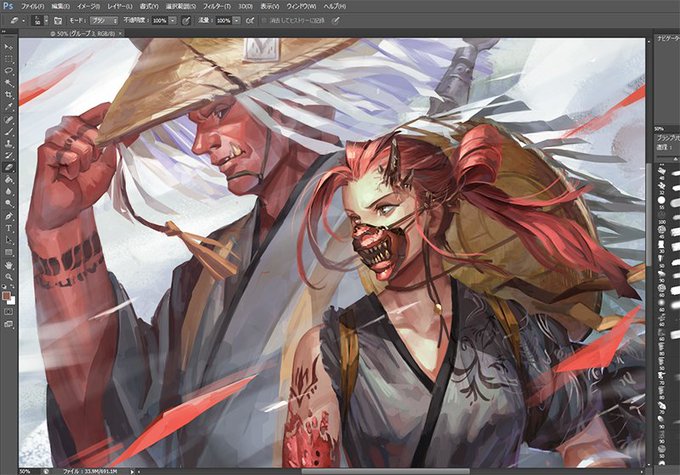Open the 3D menu

(x=245, y=7)
